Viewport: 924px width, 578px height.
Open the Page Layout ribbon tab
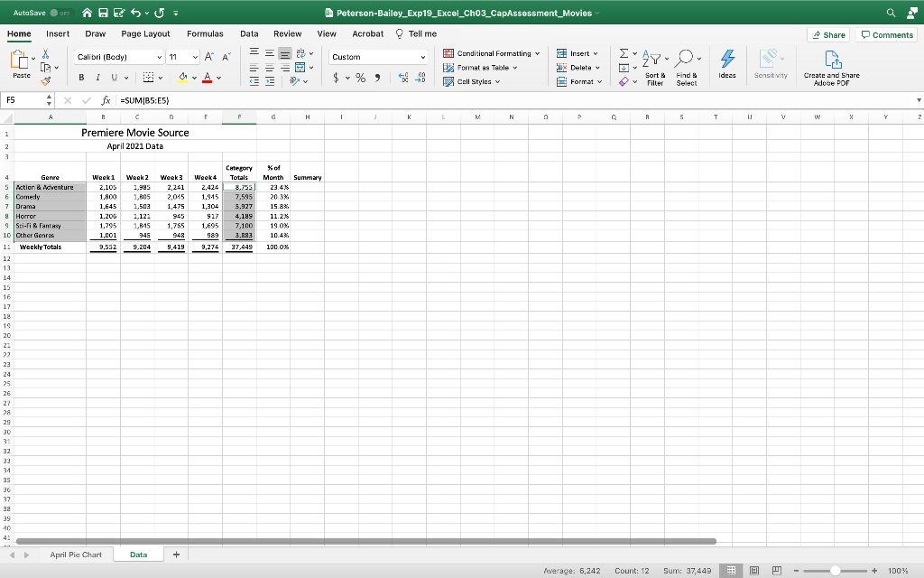click(145, 33)
